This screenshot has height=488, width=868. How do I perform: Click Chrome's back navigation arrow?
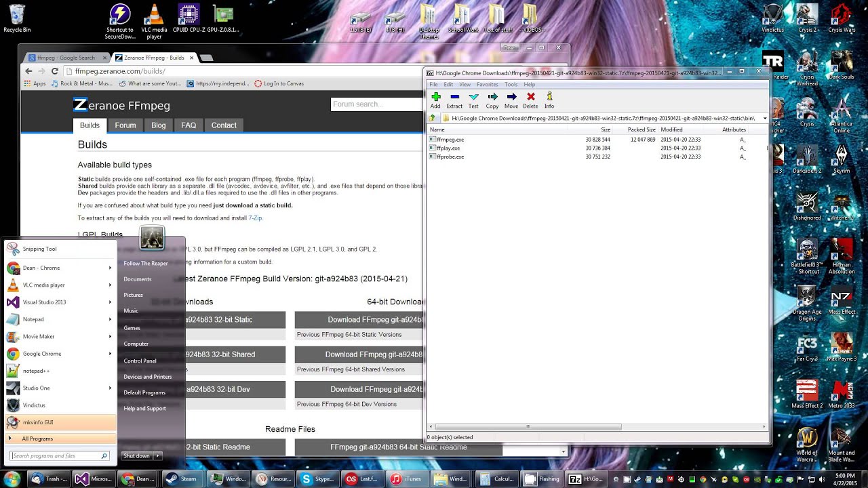point(28,71)
